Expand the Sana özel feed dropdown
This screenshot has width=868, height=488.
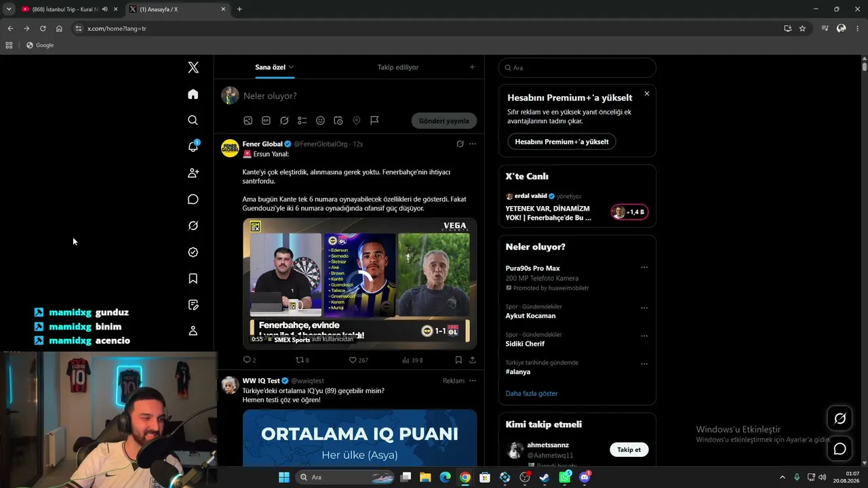pyautogui.click(x=291, y=67)
